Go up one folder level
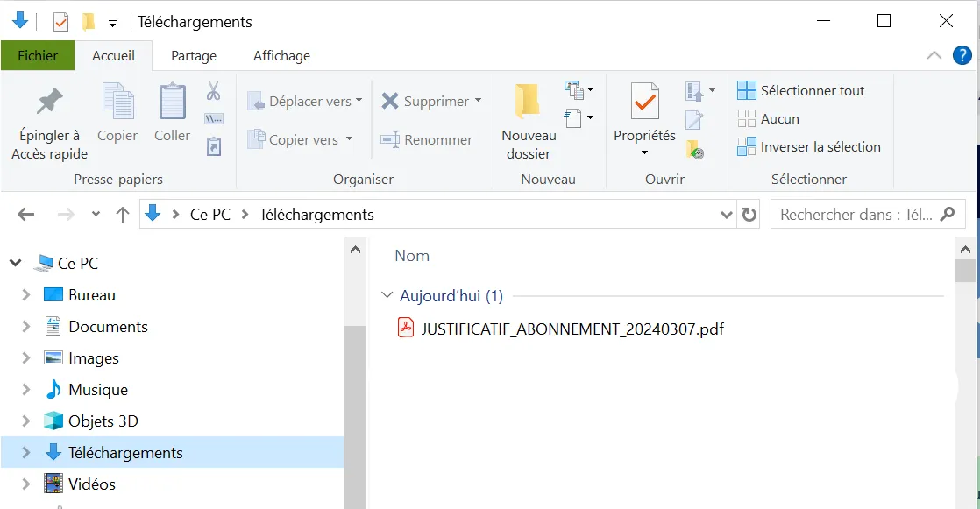 coord(123,215)
